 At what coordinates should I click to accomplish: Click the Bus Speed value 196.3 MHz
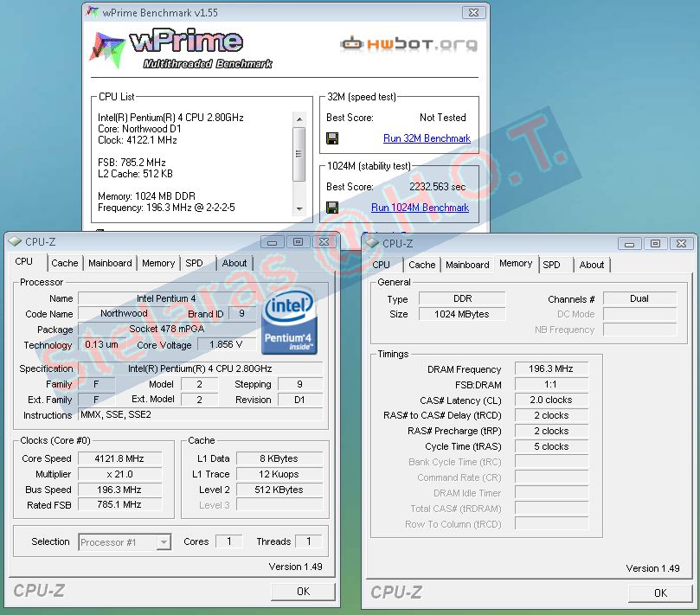click(x=119, y=490)
